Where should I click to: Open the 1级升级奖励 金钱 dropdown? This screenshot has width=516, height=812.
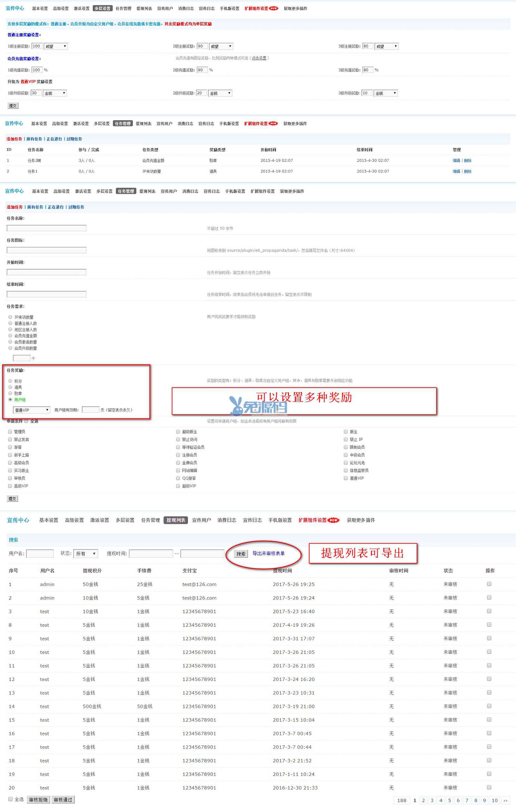[55, 94]
